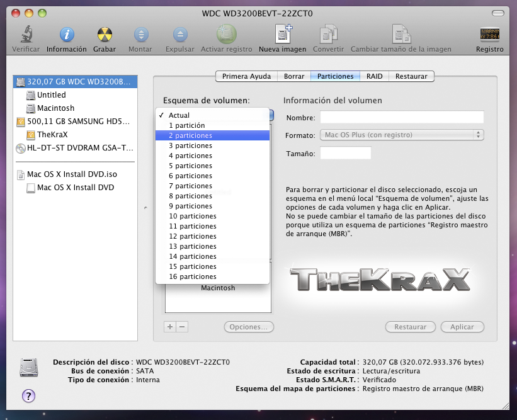The height and width of the screenshot is (420, 517).
Task: Choose 3 particiones from the menu
Action: tap(212, 145)
